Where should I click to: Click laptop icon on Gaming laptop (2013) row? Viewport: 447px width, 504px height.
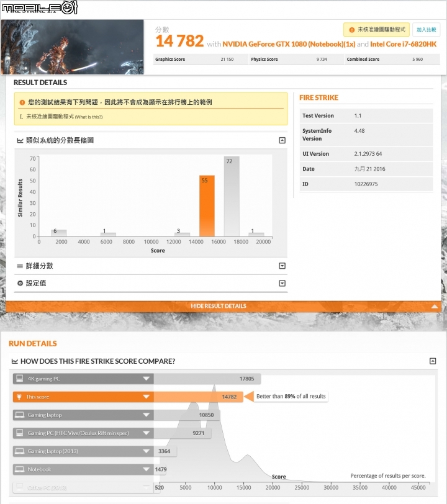click(20, 451)
